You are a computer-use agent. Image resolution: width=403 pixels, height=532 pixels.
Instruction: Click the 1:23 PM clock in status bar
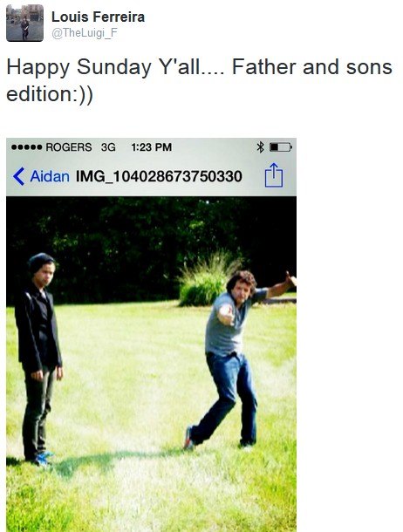point(151,147)
